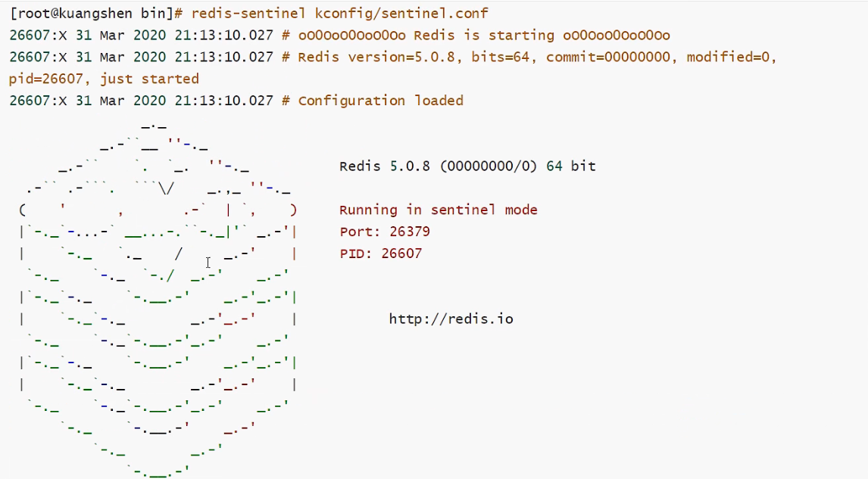Click the [root@kuangshen bin]# shell prompt

click(95, 14)
